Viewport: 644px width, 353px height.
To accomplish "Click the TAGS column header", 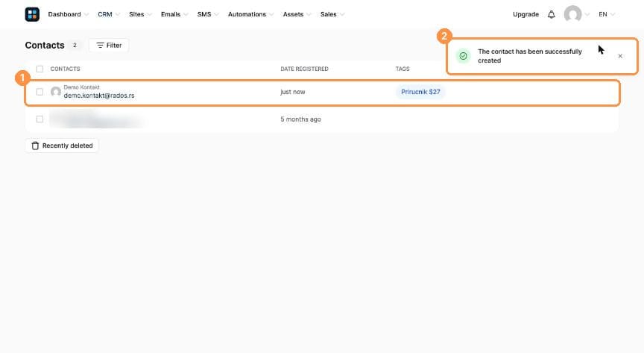I will pos(402,69).
